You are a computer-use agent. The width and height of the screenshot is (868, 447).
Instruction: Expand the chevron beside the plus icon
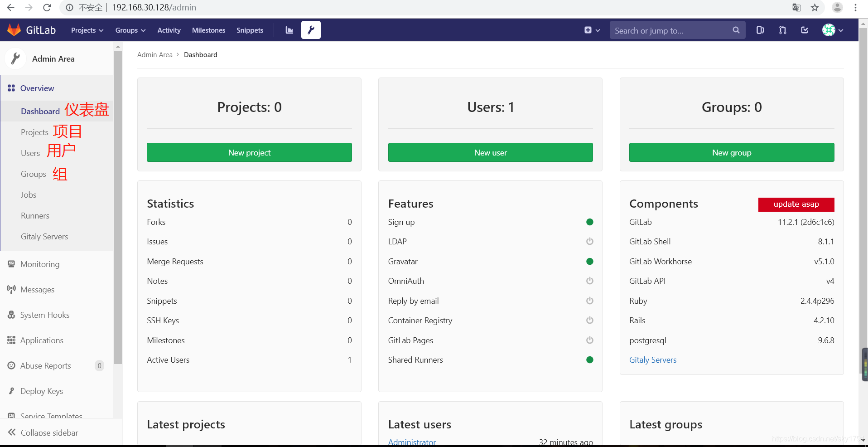pos(598,30)
